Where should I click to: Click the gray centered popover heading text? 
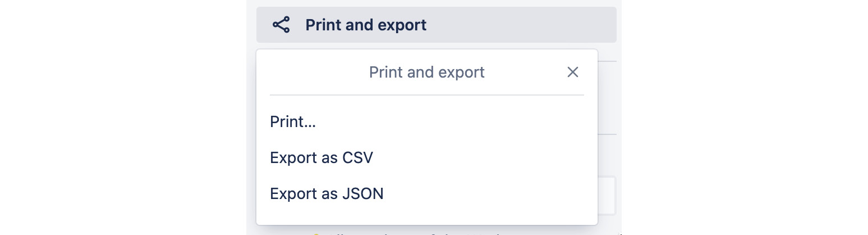[x=426, y=72]
